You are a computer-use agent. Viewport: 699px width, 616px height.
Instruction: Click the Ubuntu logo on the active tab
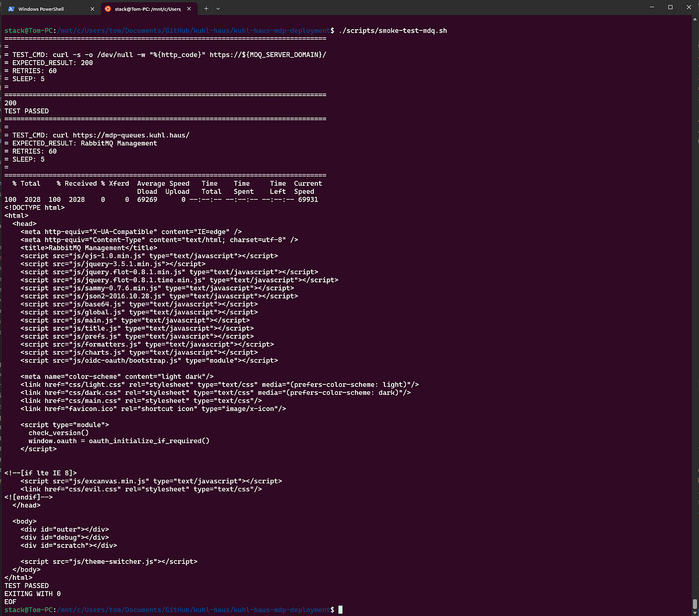[107, 9]
